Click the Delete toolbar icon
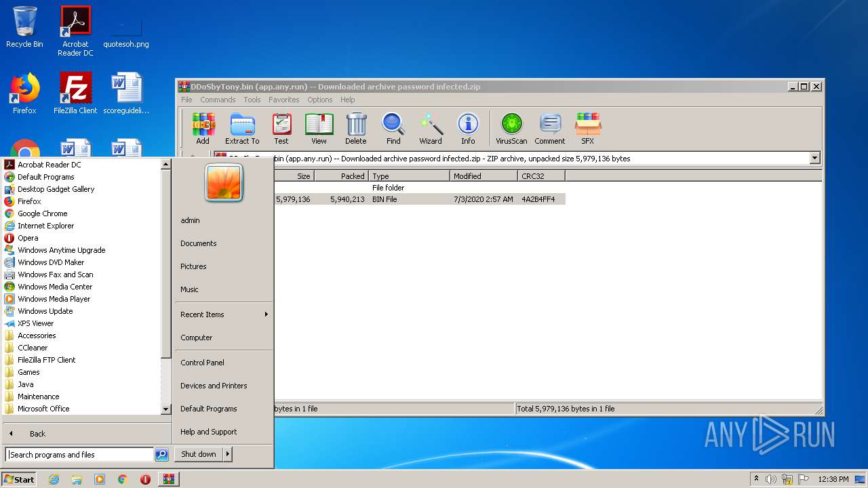Image resolution: width=868 pixels, height=488 pixels. 356,129
